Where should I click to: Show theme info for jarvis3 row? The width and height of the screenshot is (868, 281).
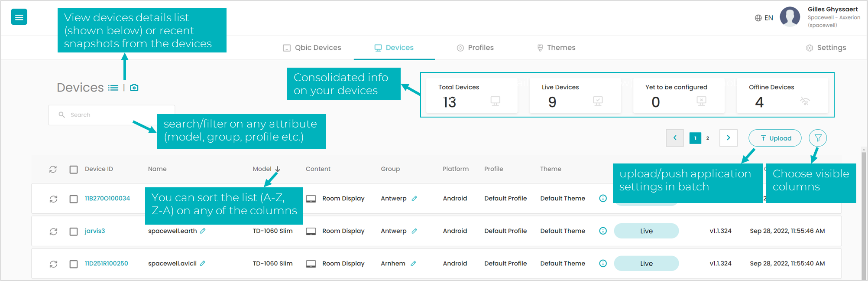pyautogui.click(x=603, y=231)
